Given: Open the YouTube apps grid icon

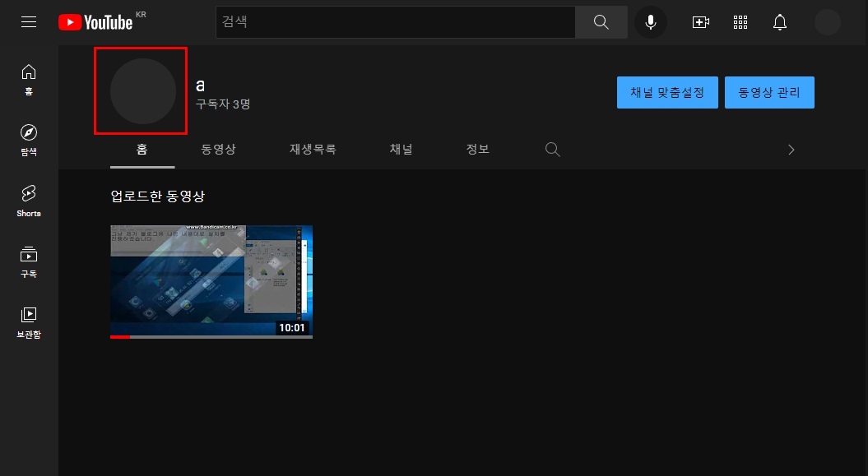Looking at the screenshot, I should tap(740, 21).
